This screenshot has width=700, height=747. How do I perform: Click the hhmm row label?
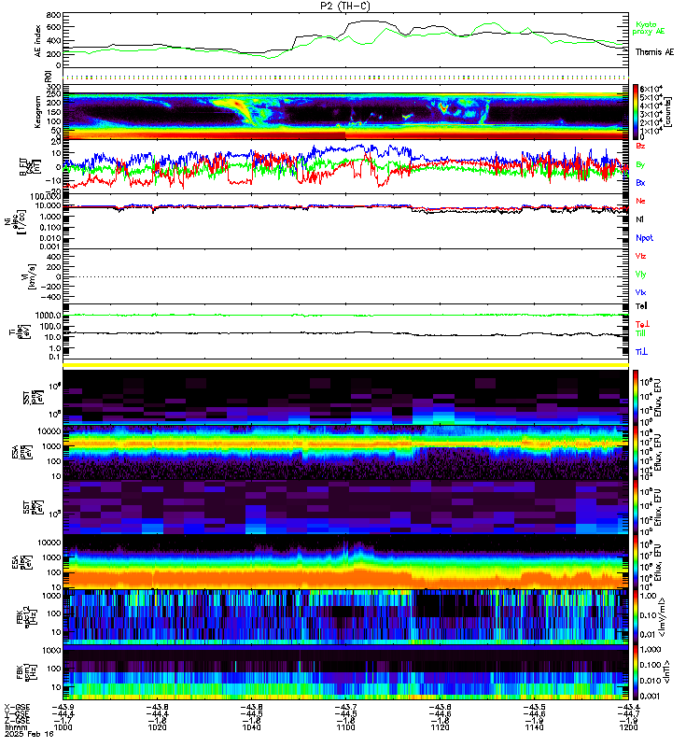click(x=16, y=727)
